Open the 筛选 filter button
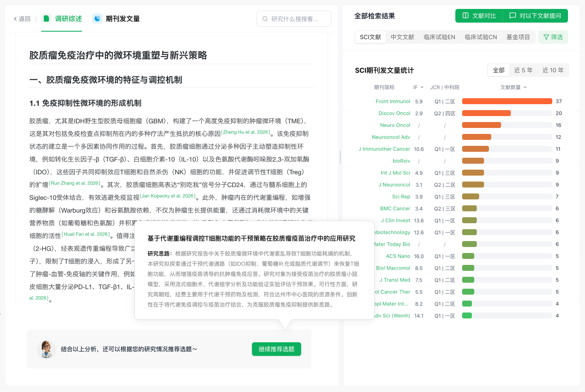This screenshot has width=585, height=392. pos(553,37)
